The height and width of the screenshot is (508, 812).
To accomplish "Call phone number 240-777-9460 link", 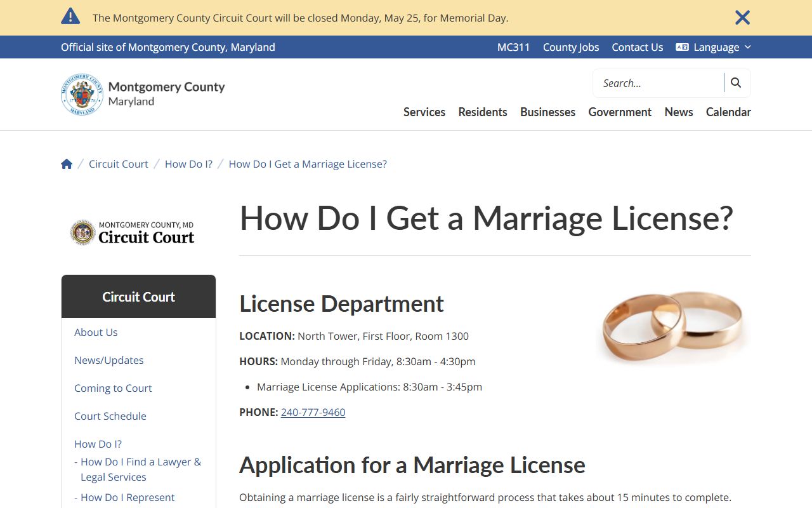I will tap(313, 412).
